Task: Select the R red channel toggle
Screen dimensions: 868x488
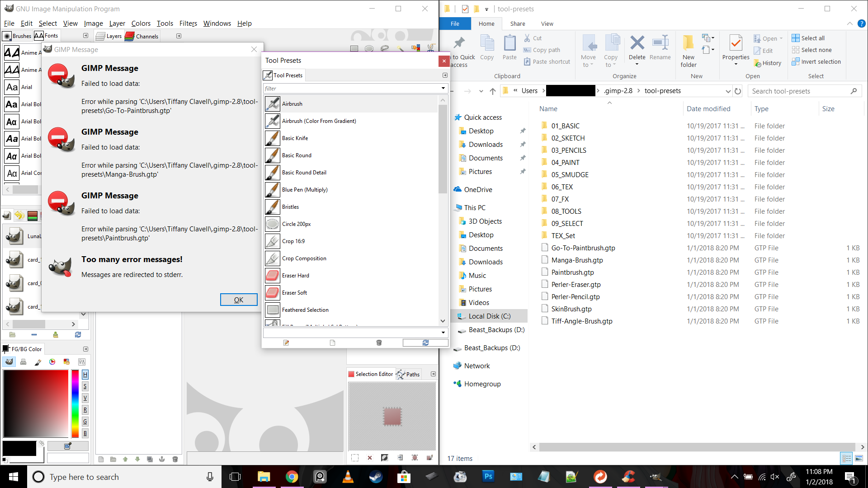Action: [85, 410]
